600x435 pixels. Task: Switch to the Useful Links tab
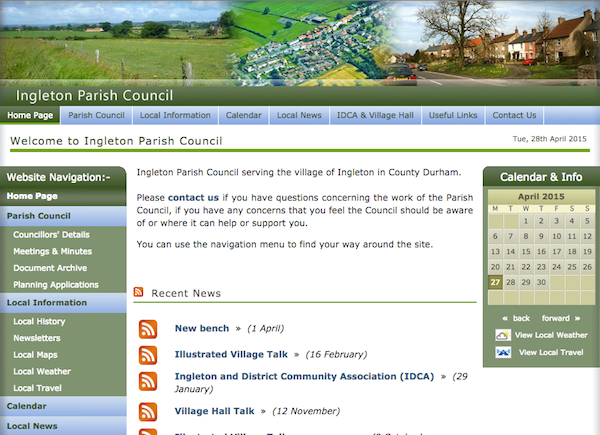pyautogui.click(x=454, y=115)
